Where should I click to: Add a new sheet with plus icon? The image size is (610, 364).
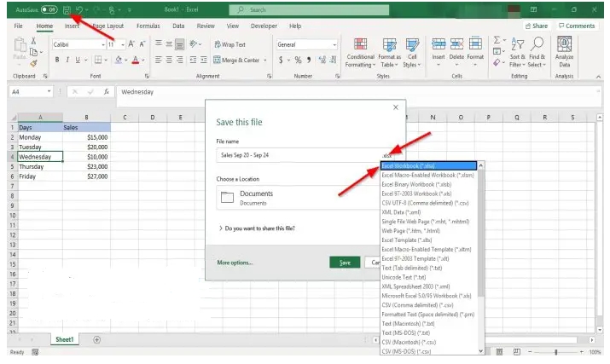(x=97, y=340)
